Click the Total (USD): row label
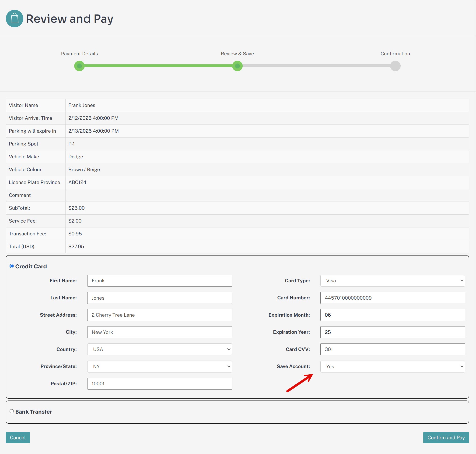The image size is (476, 454). [22, 246]
